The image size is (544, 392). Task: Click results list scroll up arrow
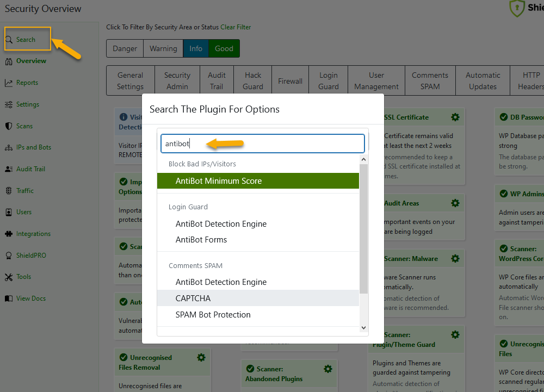coord(363,159)
